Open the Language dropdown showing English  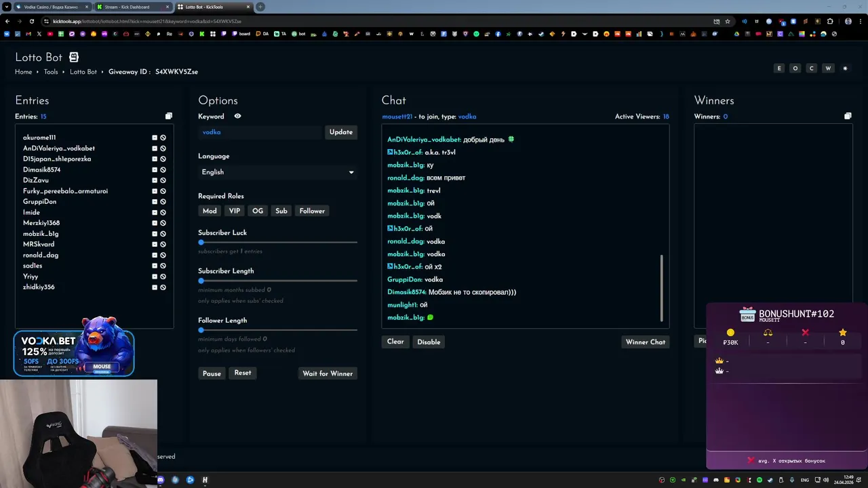click(x=277, y=172)
